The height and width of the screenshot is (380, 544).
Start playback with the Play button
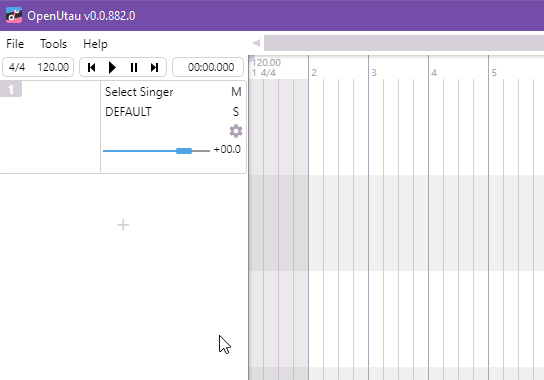click(112, 67)
